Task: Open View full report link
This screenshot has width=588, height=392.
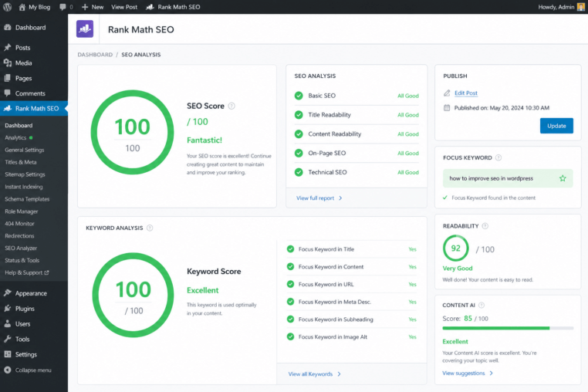Action: (319, 198)
